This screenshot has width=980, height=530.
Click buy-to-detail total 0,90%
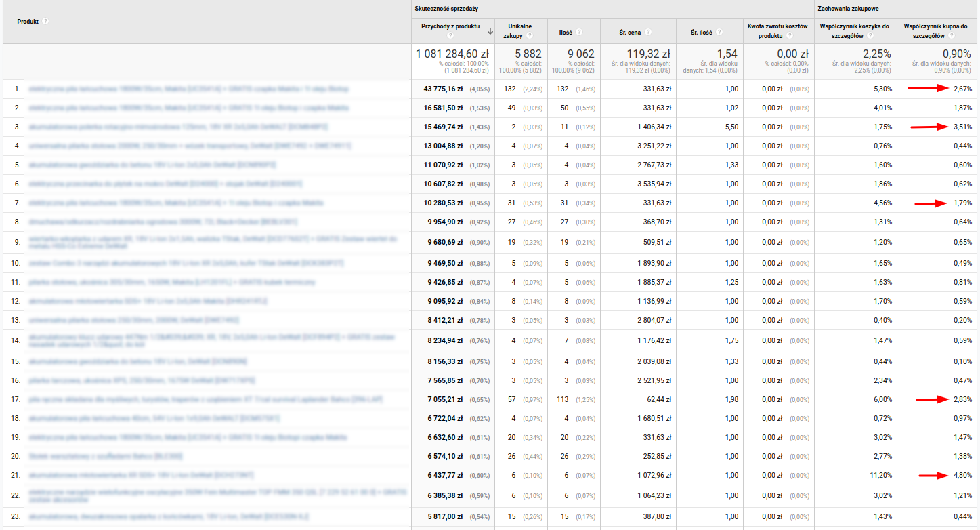click(956, 54)
